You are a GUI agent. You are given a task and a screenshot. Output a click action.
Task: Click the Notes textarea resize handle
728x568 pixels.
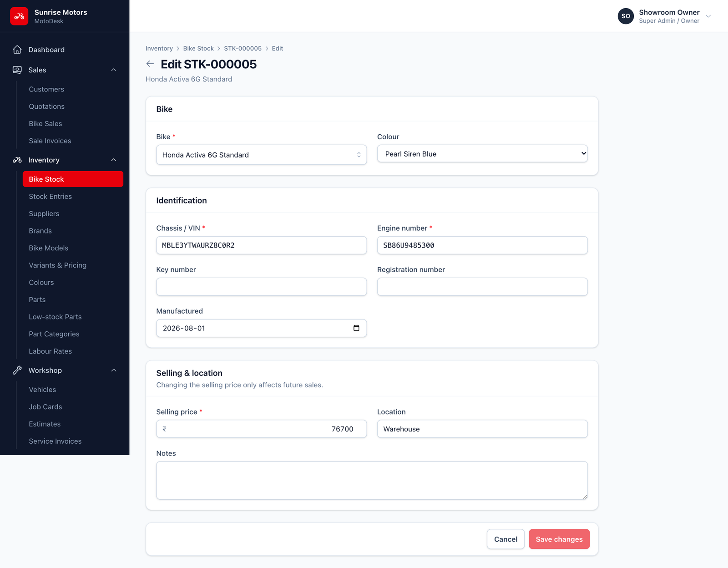point(585,497)
